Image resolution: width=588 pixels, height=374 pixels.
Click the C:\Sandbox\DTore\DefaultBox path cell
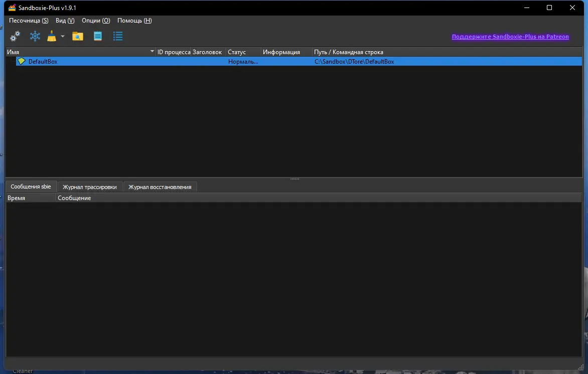[x=354, y=62]
